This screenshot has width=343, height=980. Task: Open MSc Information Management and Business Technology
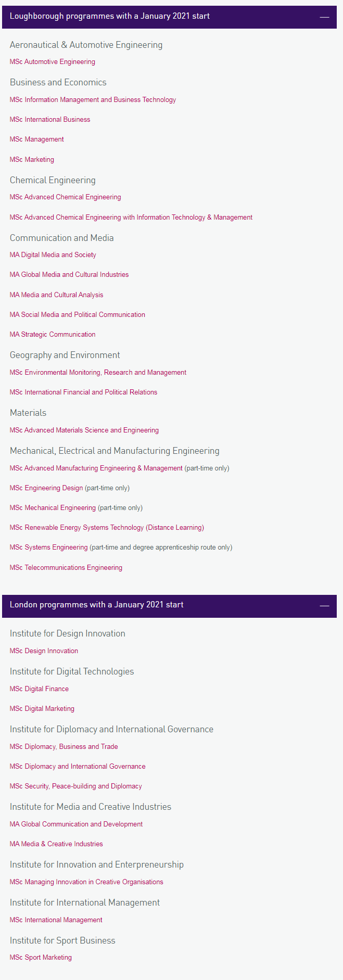pos(93,100)
